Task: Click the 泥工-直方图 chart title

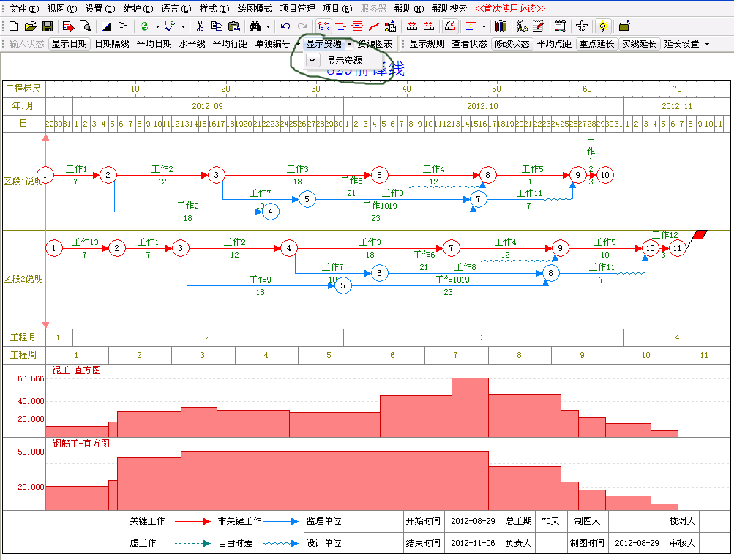Action: (76, 370)
